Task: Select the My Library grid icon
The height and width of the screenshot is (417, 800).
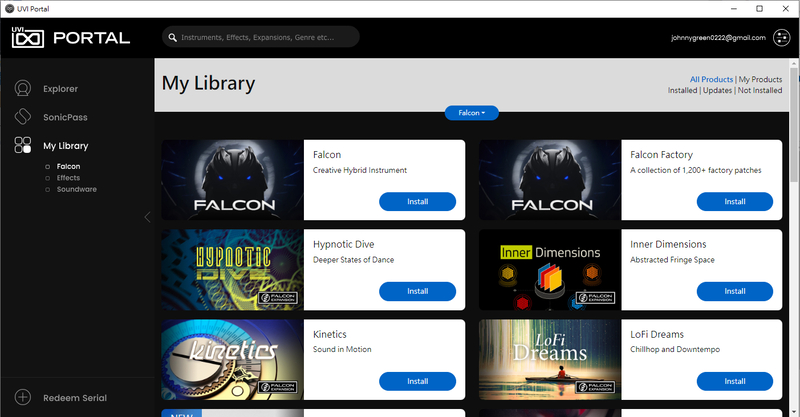Action: pos(22,145)
